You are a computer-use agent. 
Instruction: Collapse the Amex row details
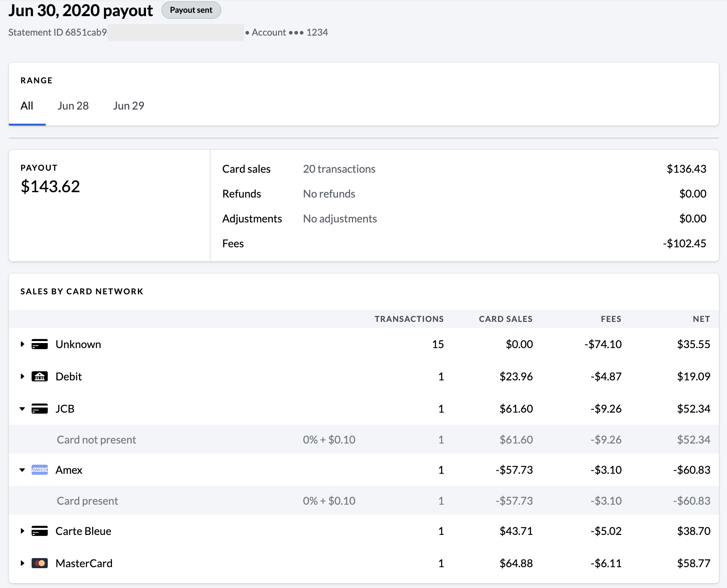(x=23, y=470)
